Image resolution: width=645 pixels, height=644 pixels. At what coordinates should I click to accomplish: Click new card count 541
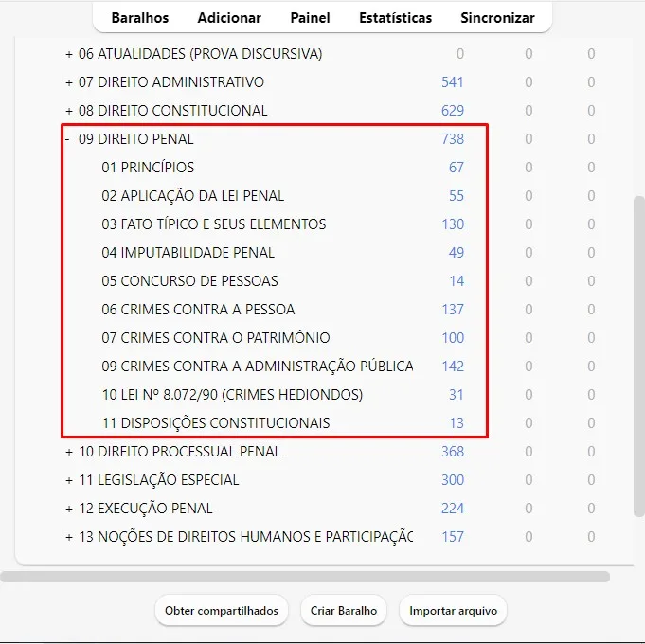pyautogui.click(x=453, y=82)
